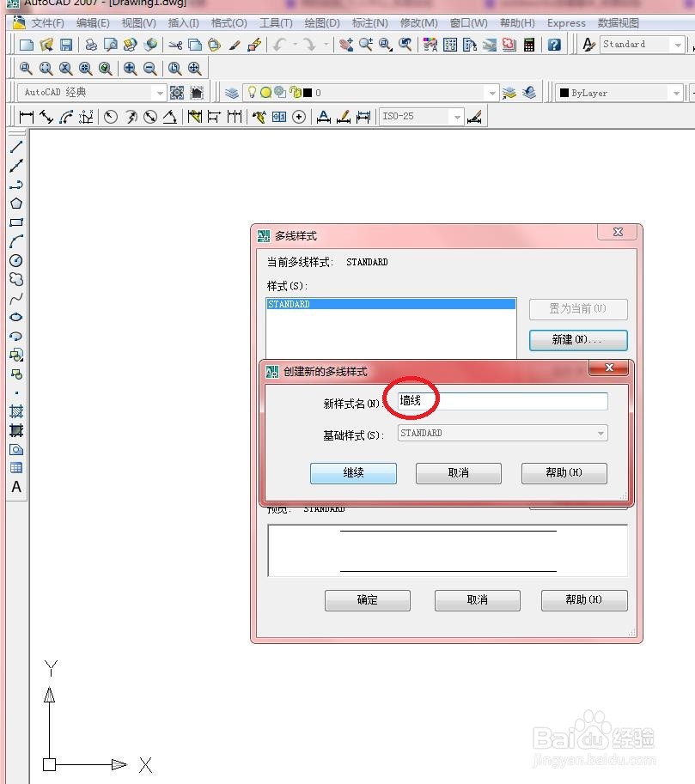This screenshot has height=784, width=695.
Task: Click the black layer 0 color swatch
Action: pos(308,93)
